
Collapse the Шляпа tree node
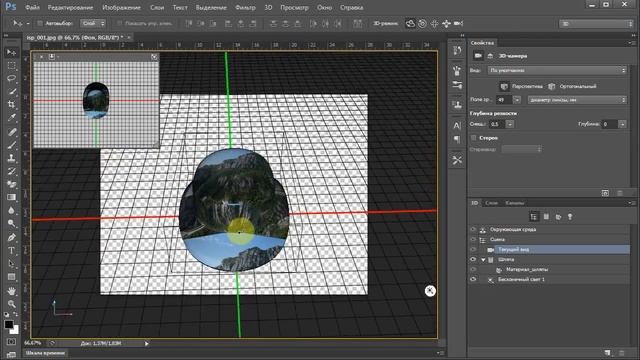[483, 260]
